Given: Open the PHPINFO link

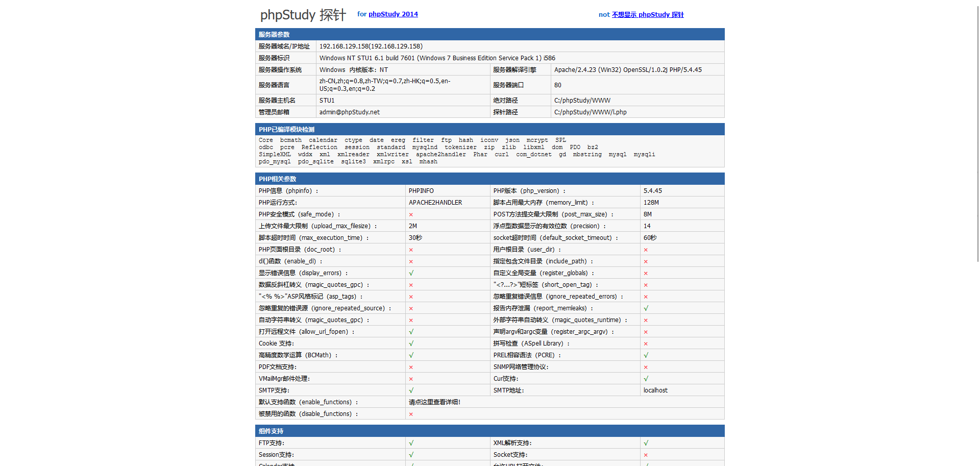Looking at the screenshot, I should [421, 191].
